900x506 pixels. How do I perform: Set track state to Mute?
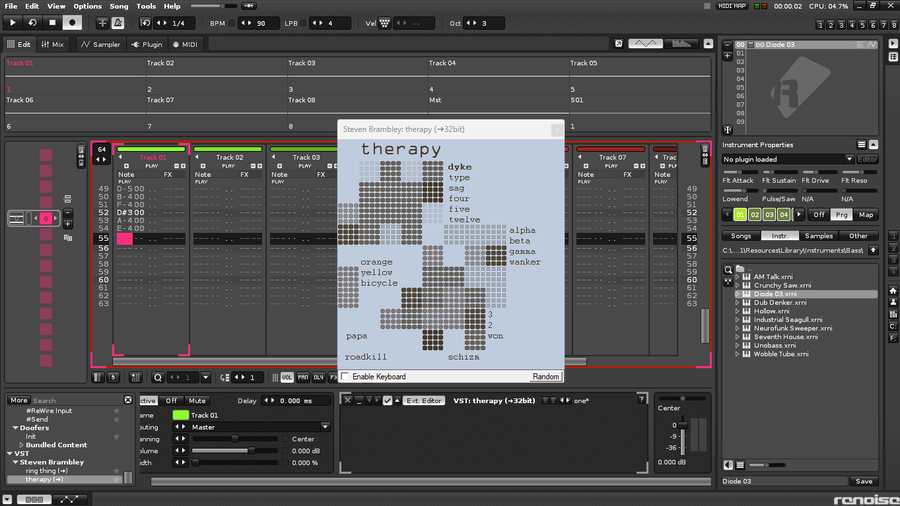click(x=197, y=400)
